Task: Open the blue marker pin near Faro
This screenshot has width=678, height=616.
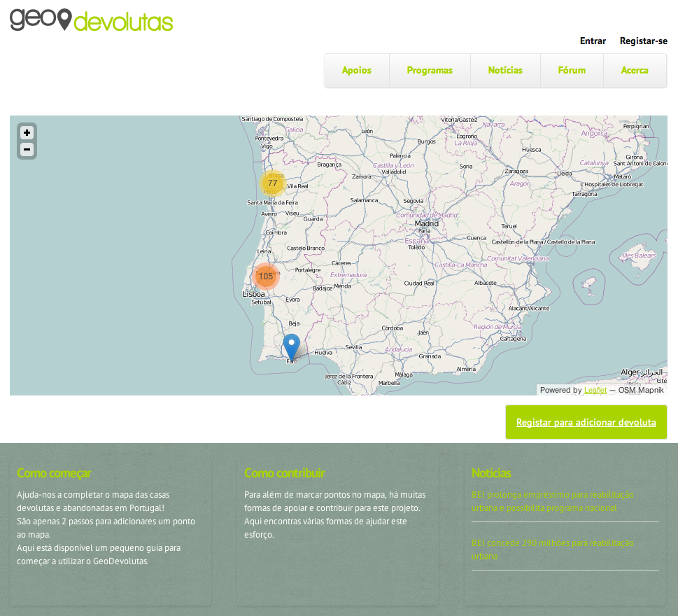Action: coord(292,347)
